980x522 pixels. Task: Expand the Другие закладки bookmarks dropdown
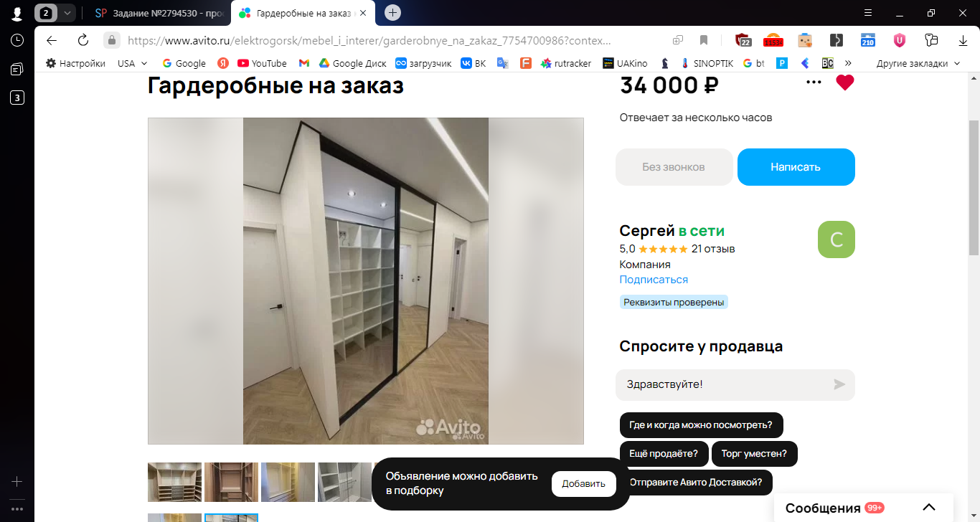(x=918, y=63)
